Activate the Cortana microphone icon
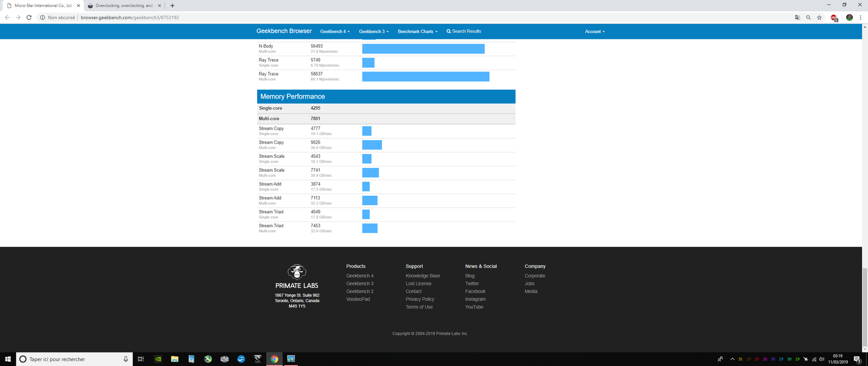The image size is (868, 366). [126, 359]
